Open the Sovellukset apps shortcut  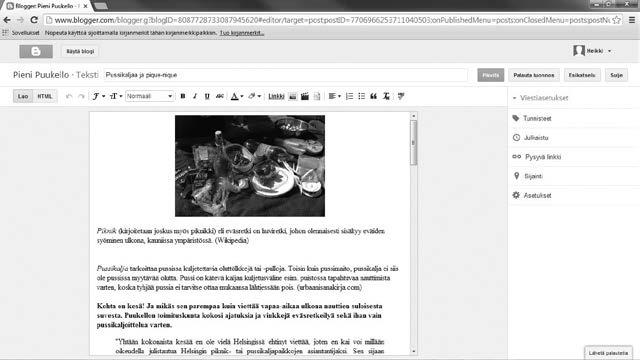(x=21, y=33)
